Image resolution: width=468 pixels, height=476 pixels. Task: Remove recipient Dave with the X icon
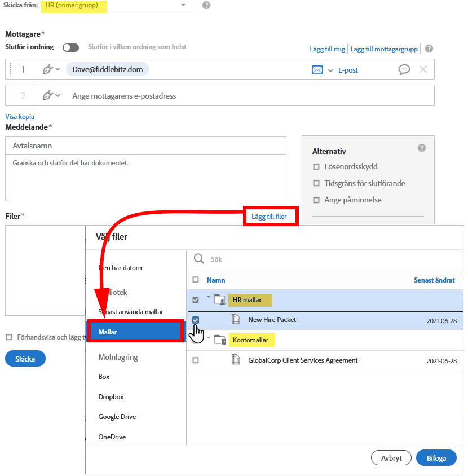click(423, 69)
